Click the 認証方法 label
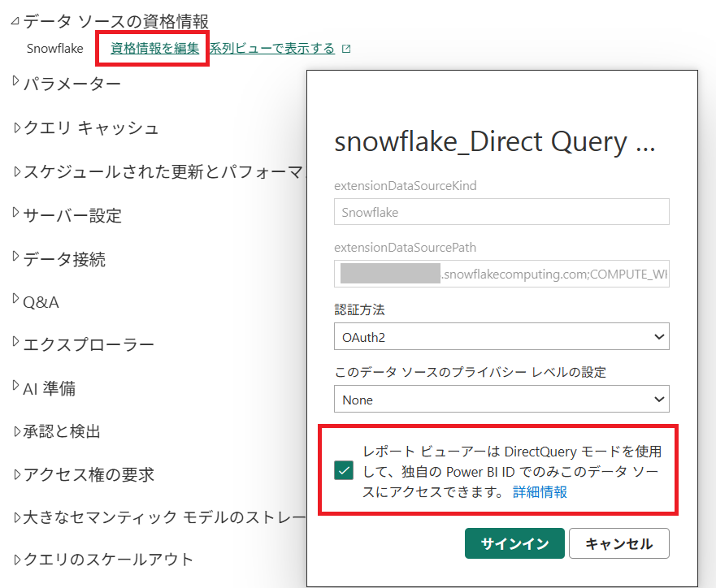716x588 pixels. tap(359, 309)
